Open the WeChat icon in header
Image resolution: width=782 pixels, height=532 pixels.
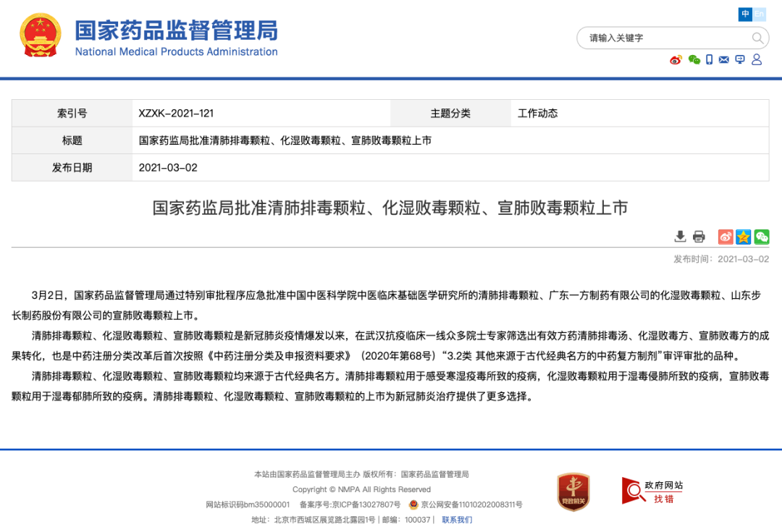694,60
